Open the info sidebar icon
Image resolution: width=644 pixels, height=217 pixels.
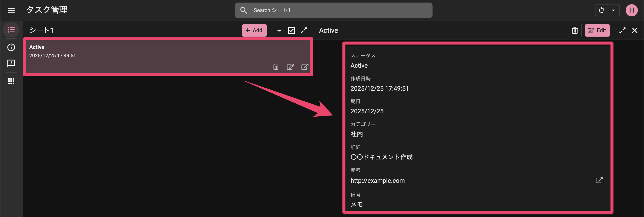click(x=11, y=47)
